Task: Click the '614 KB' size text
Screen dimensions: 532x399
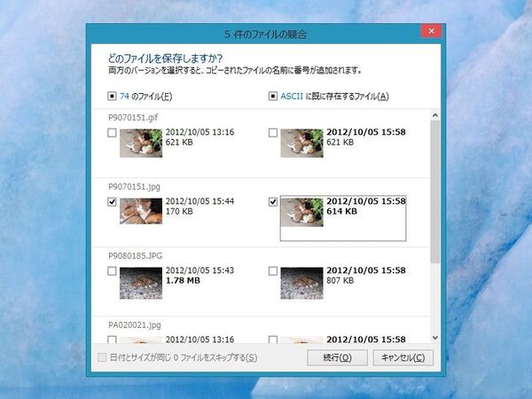Action: pos(341,211)
